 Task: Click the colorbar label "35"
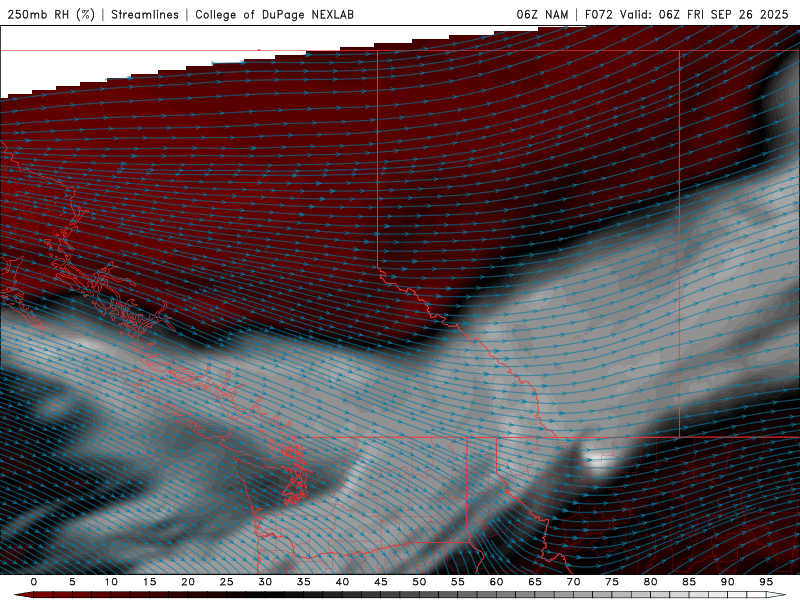point(304,582)
